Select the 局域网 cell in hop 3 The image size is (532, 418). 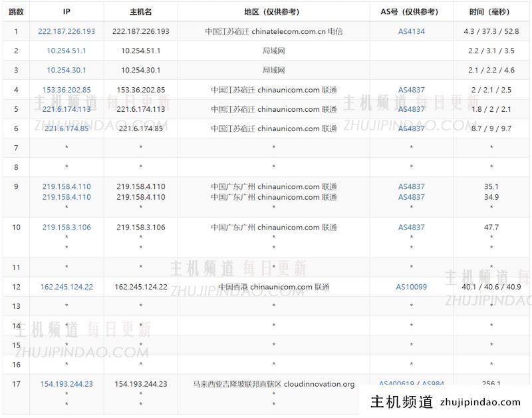coord(274,71)
